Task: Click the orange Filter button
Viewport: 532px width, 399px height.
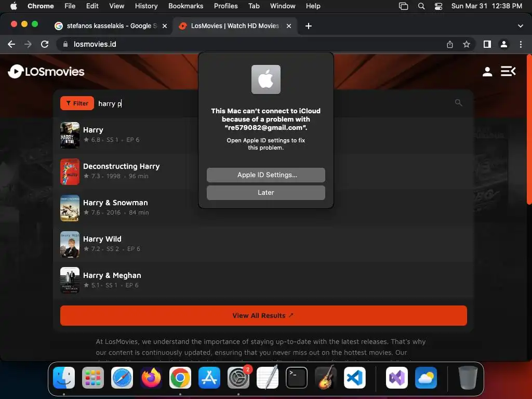Action: (77, 103)
